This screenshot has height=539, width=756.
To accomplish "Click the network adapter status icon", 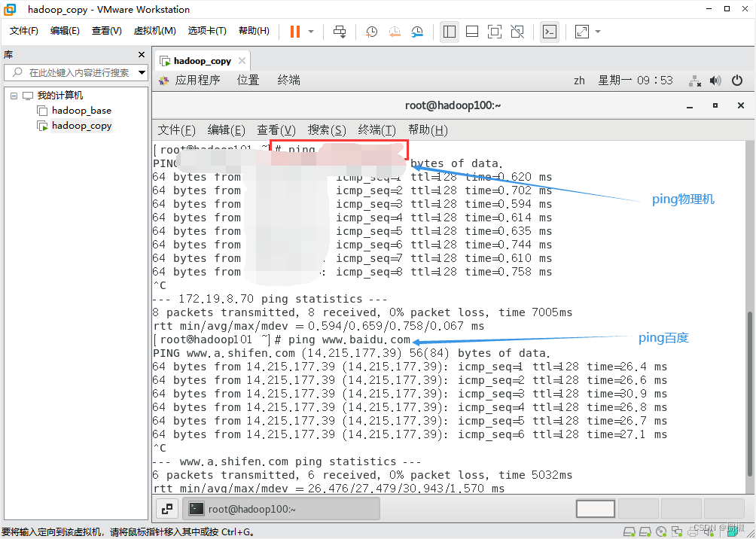I will coord(677,531).
